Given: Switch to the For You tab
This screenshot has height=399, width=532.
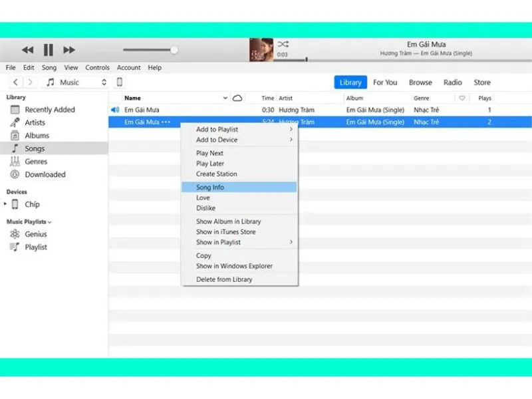Looking at the screenshot, I should pyautogui.click(x=385, y=82).
